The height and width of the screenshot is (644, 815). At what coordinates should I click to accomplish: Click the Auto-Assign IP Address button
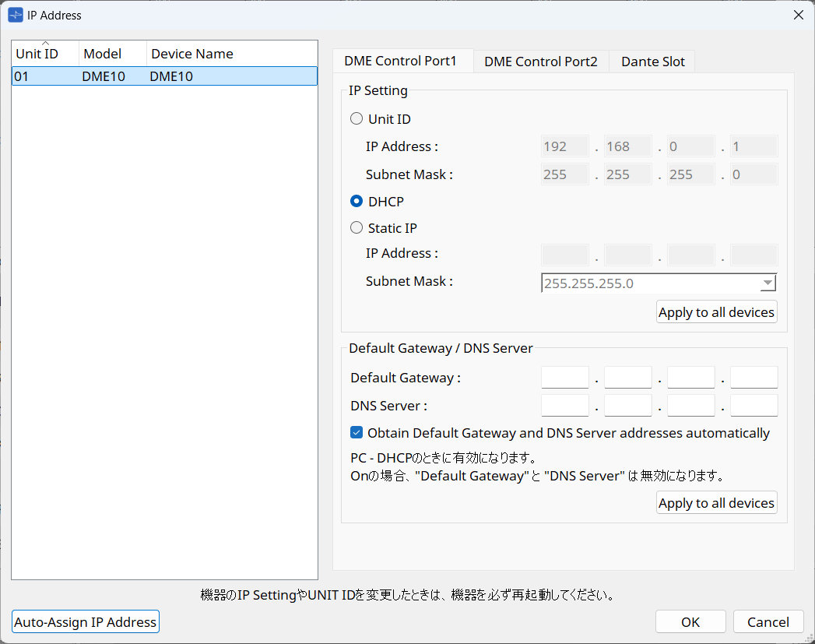pos(85,621)
